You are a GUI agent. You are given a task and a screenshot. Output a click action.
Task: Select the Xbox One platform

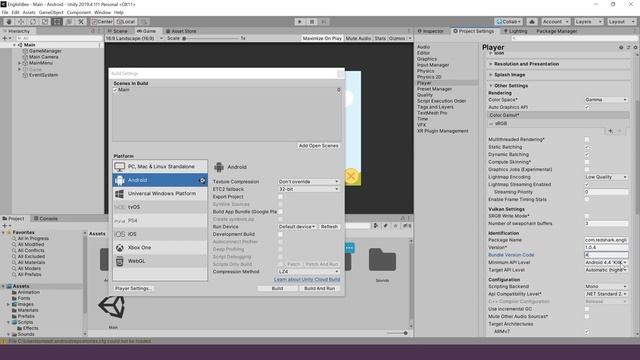tap(160, 247)
